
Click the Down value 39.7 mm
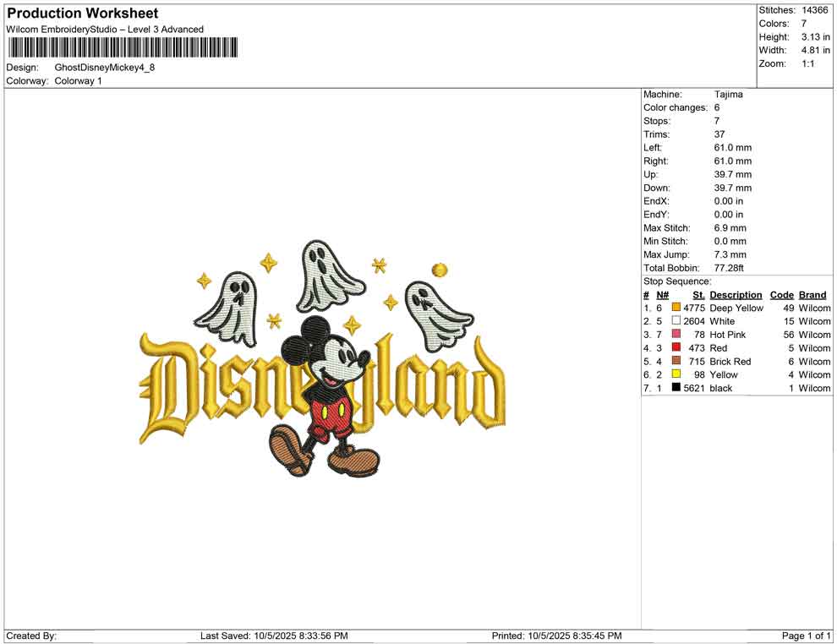coord(733,188)
